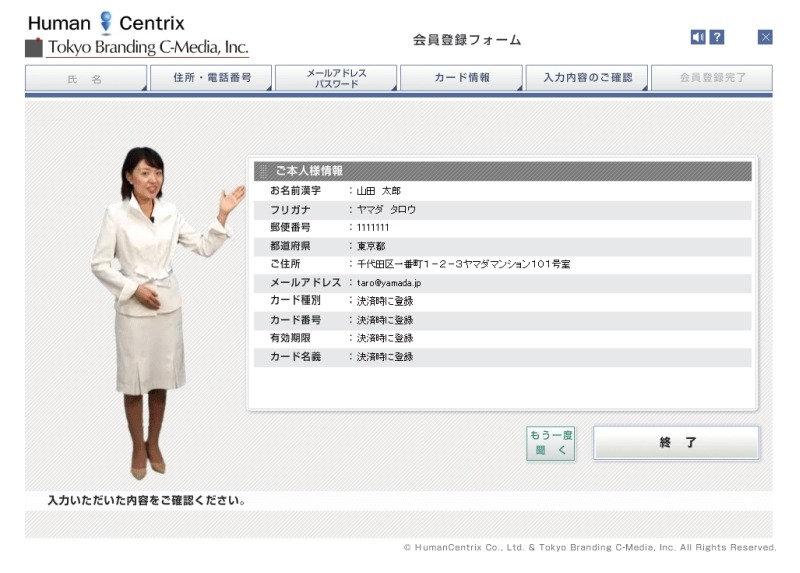The width and height of the screenshot is (800, 573).
Task: Mute the audio with the speaker icon
Action: [x=698, y=37]
